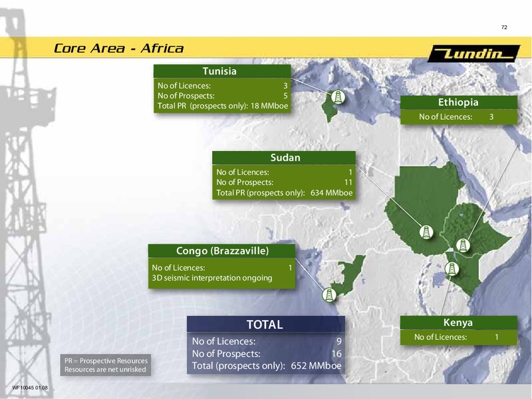Click TOTAL No of Prospects row
The height and width of the screenshot is (399, 532).
267,354
